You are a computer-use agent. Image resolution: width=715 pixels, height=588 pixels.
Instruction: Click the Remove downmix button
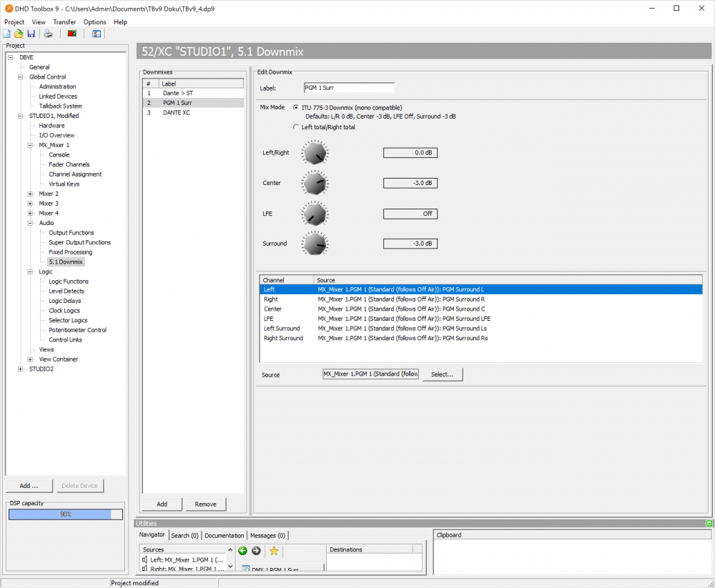206,504
